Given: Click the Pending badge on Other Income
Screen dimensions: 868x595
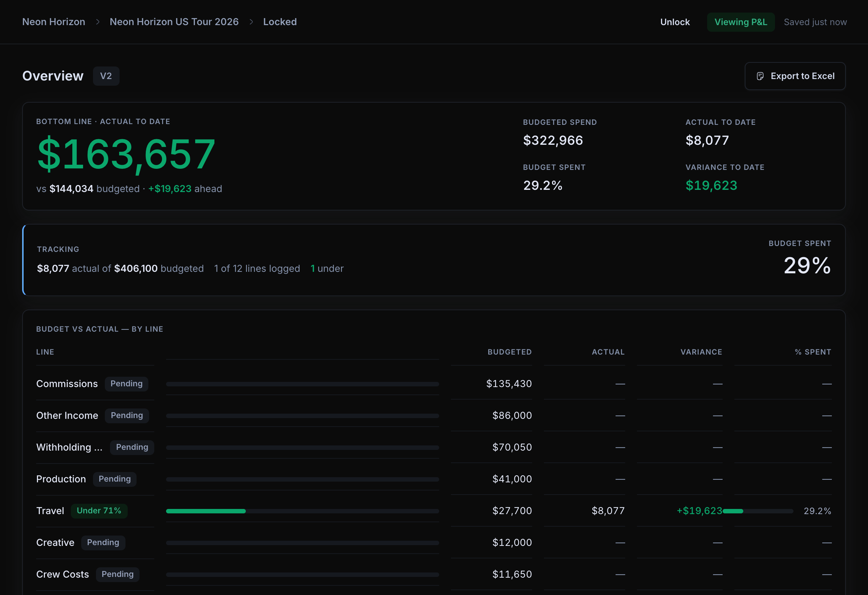Looking at the screenshot, I should click(127, 416).
